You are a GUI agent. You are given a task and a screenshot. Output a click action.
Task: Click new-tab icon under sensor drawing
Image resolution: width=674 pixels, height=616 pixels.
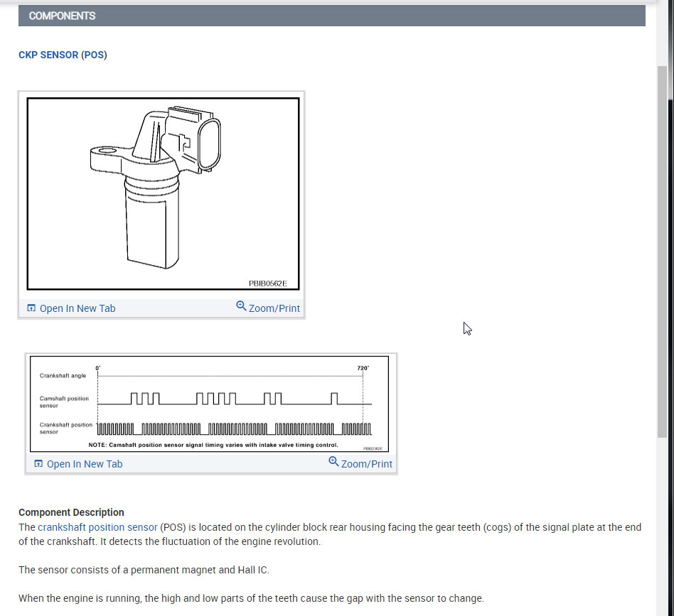click(x=31, y=308)
